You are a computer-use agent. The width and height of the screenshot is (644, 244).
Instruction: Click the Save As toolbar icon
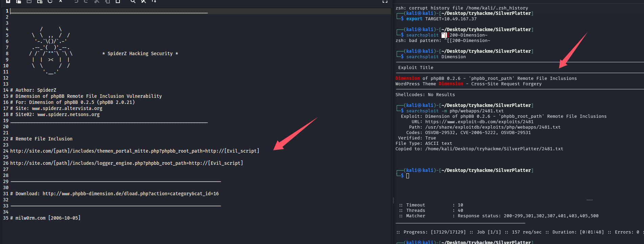pos(40,1)
